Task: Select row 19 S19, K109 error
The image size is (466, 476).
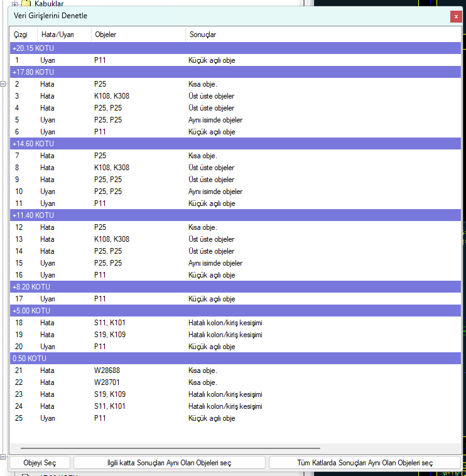Action: click(x=236, y=335)
